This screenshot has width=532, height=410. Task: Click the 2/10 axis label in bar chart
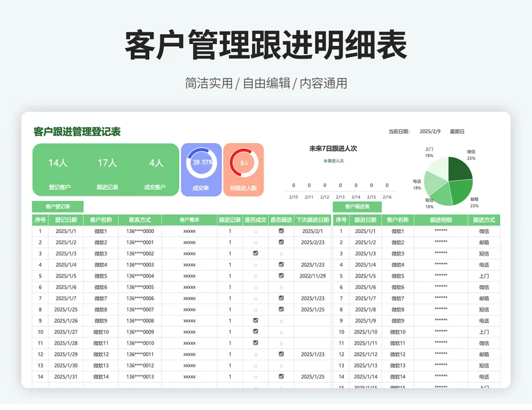tap(293, 197)
